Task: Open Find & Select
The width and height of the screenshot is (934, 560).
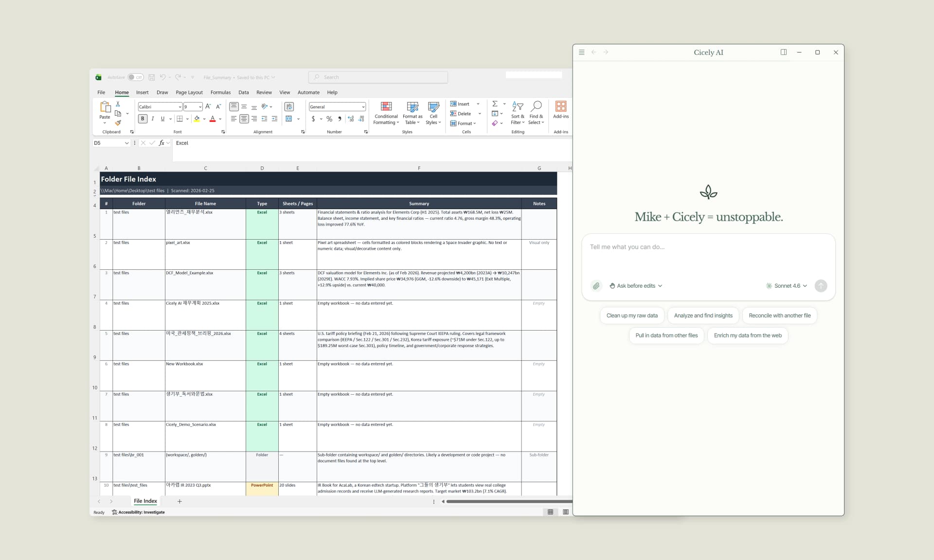Action: point(536,113)
